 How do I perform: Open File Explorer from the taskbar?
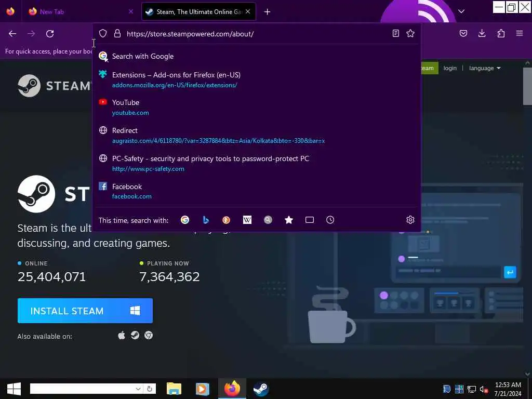(174, 389)
